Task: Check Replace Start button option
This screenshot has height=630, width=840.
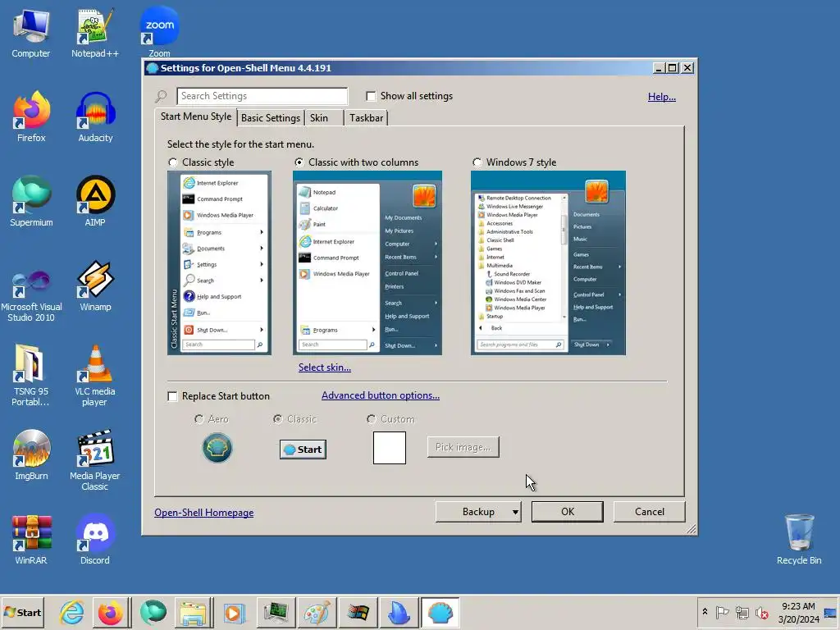Action: tap(172, 396)
